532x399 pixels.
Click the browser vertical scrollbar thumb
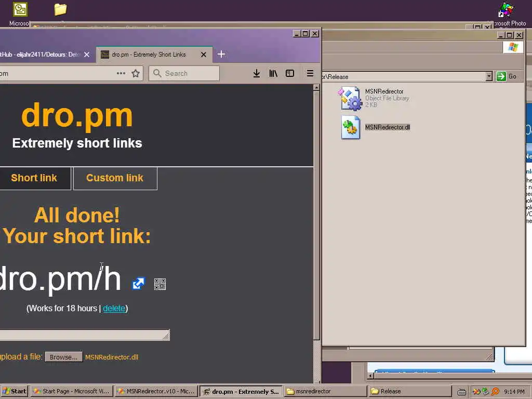[x=316, y=215]
